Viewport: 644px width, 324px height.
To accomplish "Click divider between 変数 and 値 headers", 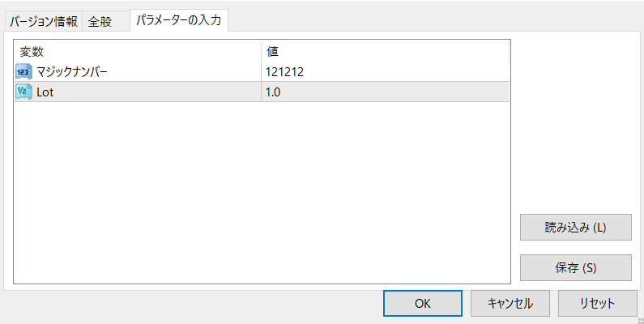I will (261, 51).
